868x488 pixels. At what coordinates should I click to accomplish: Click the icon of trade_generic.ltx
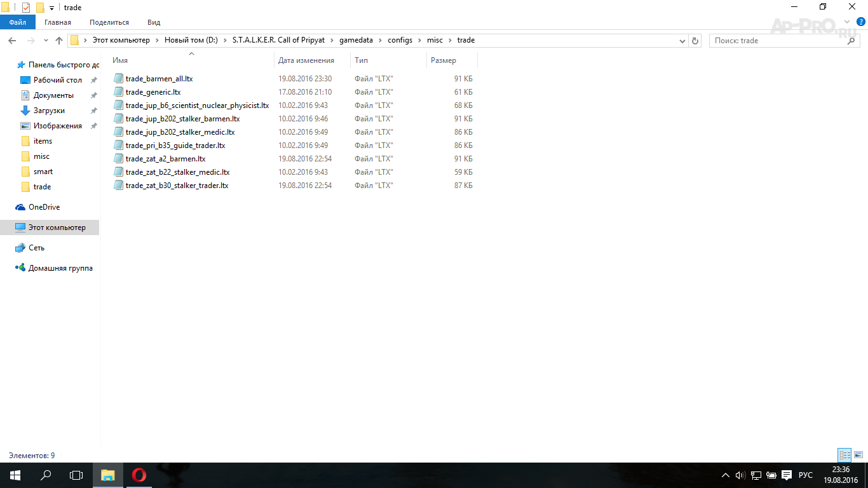[118, 92]
